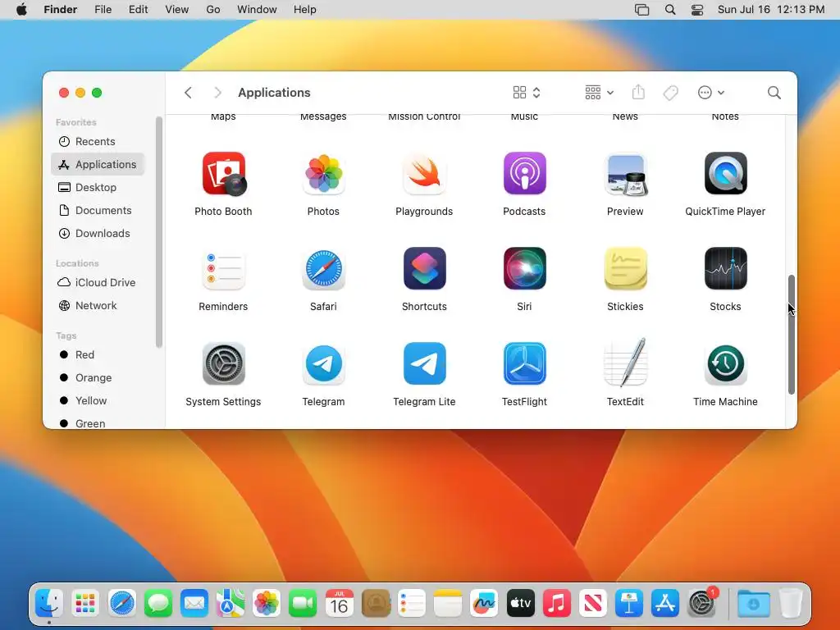Open Documents in the sidebar
840x630 pixels.
click(x=98, y=211)
